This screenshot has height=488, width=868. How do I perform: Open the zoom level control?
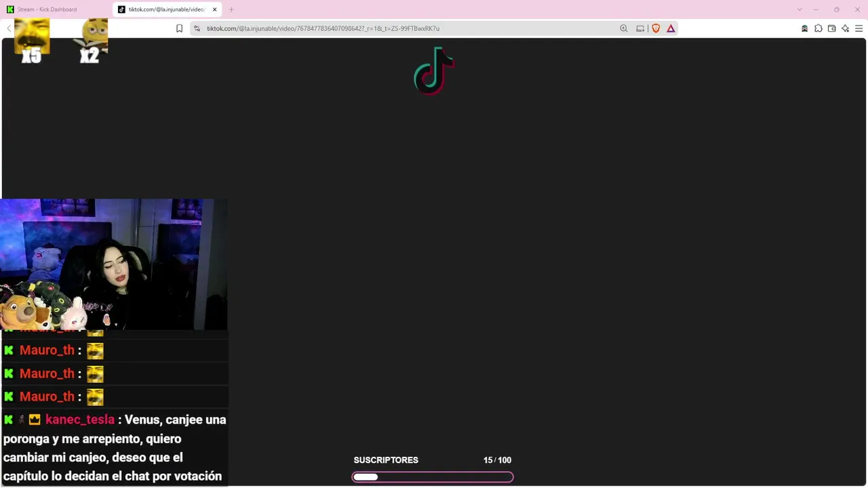pyautogui.click(x=624, y=28)
